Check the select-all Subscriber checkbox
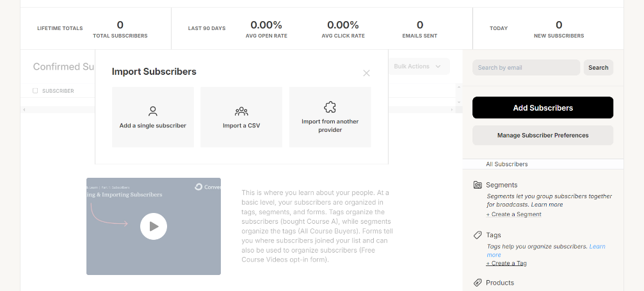644x291 pixels. click(x=36, y=91)
